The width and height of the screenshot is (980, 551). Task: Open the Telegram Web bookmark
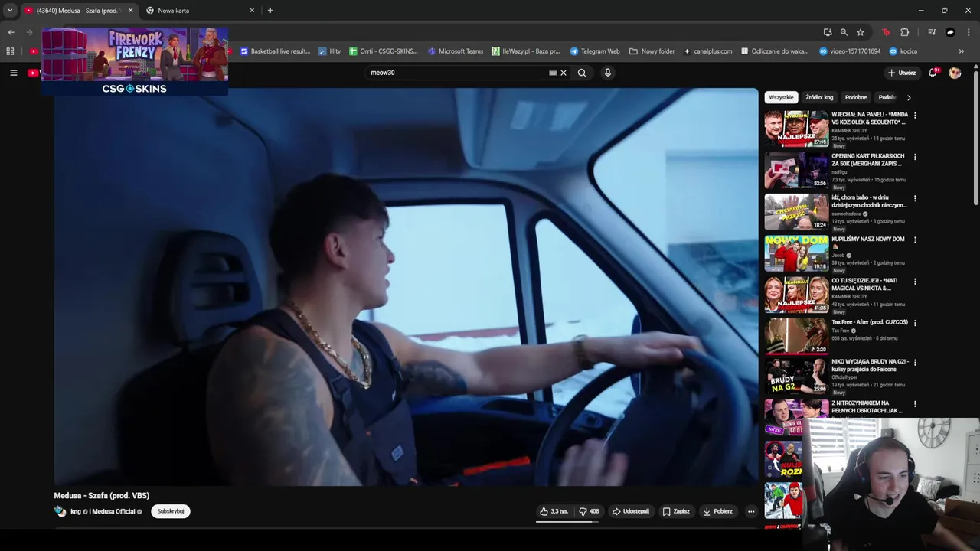[595, 51]
